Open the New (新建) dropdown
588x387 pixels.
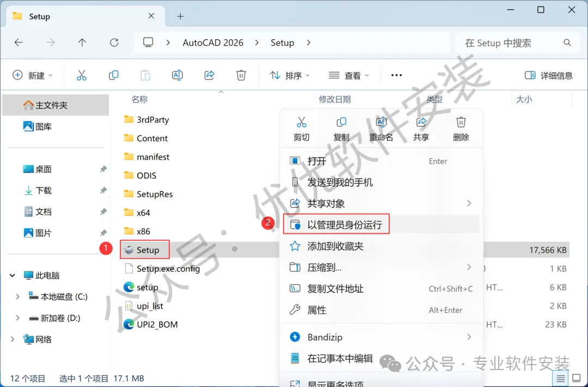pyautogui.click(x=33, y=75)
